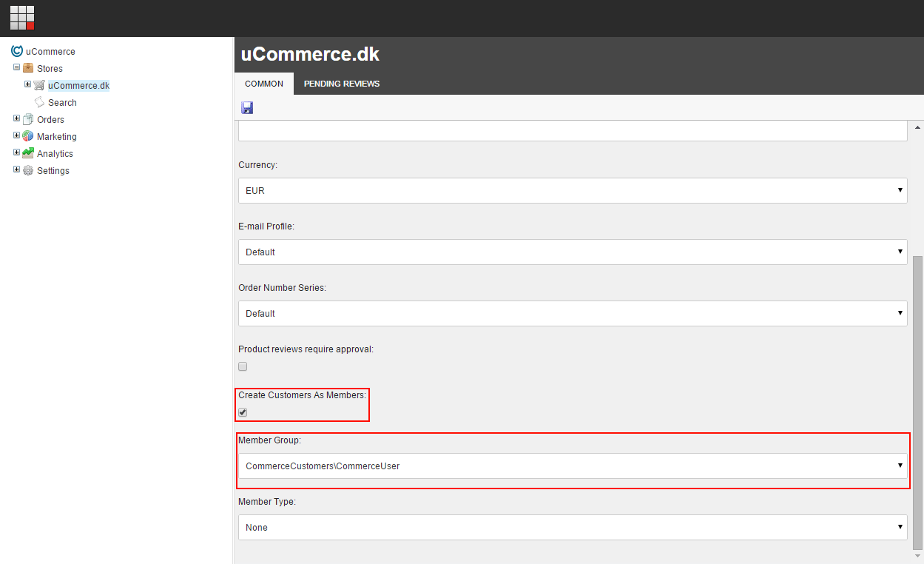924x564 pixels.
Task: Expand the uCommerce.dk tree node
Action: click(x=27, y=84)
